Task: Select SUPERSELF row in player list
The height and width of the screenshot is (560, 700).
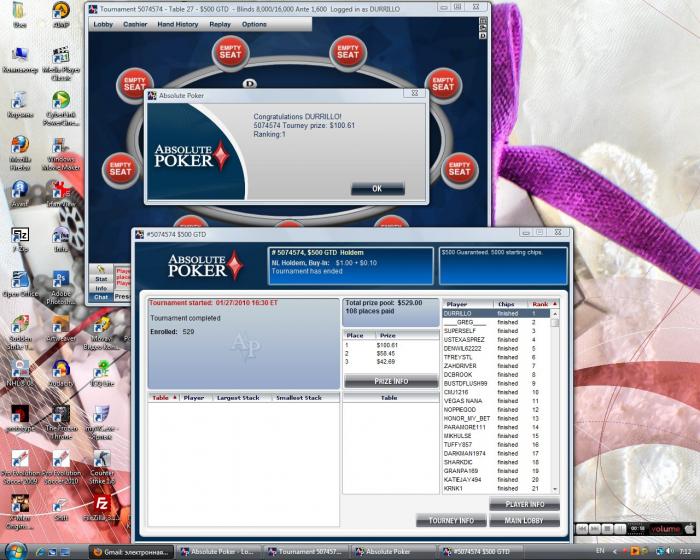Action: click(496, 331)
